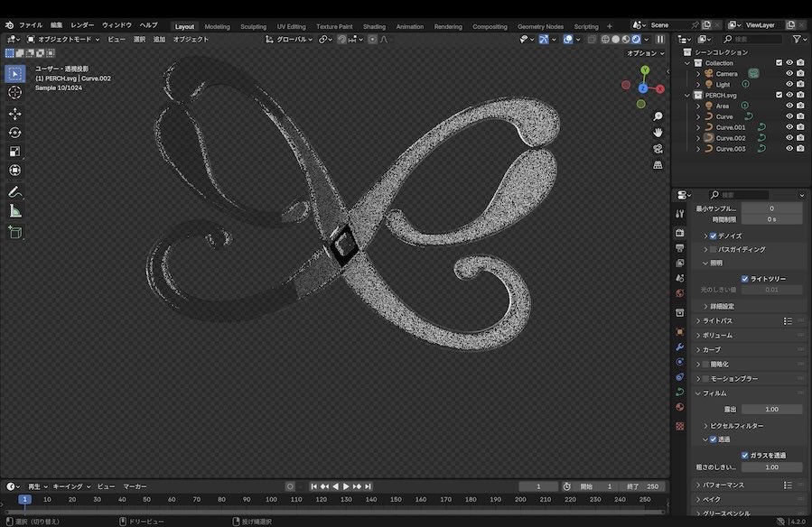
Task: Click the timeline play button
Action: point(346,486)
